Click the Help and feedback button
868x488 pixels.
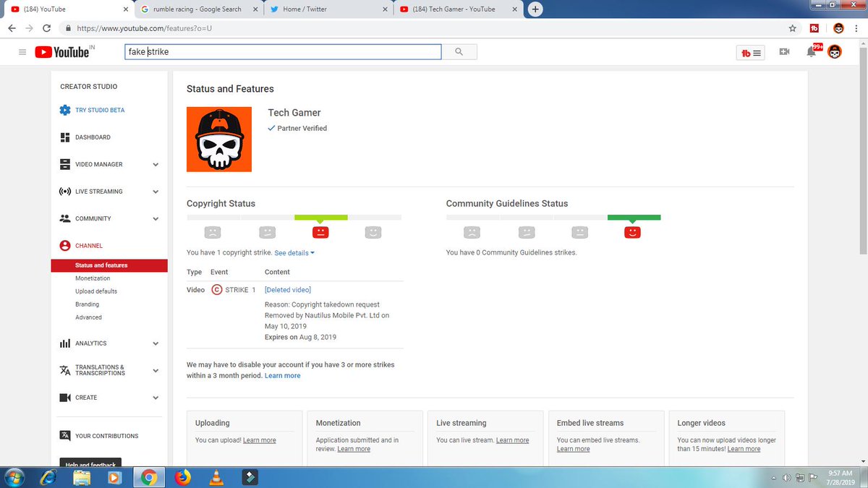tap(90, 463)
